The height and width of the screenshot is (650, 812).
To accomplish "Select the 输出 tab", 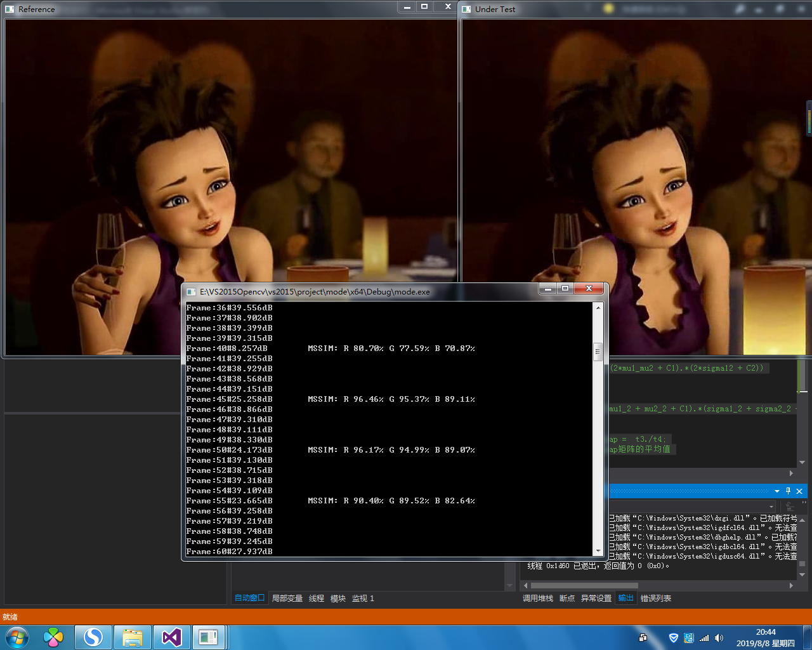I will point(625,598).
